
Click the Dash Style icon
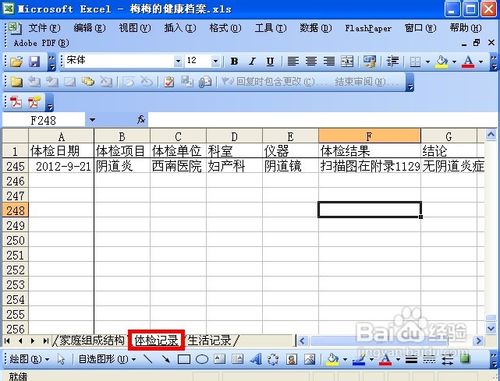pyautogui.click(x=430, y=359)
